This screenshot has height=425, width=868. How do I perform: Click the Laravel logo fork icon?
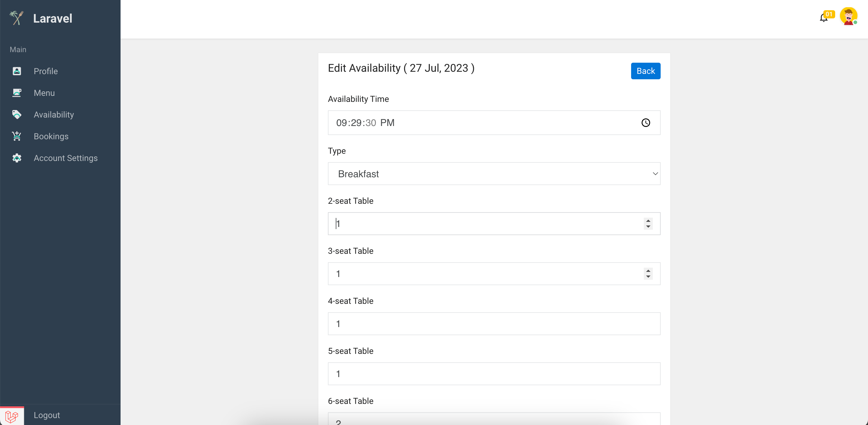(x=16, y=18)
